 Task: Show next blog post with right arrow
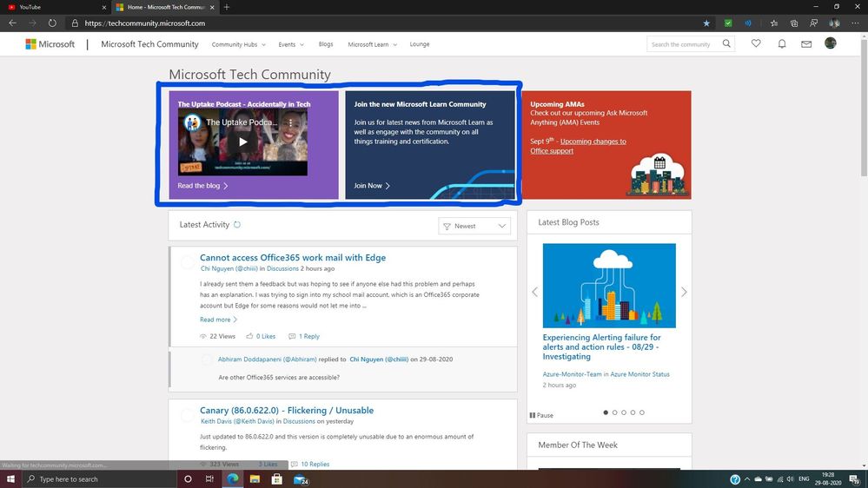[x=684, y=292]
